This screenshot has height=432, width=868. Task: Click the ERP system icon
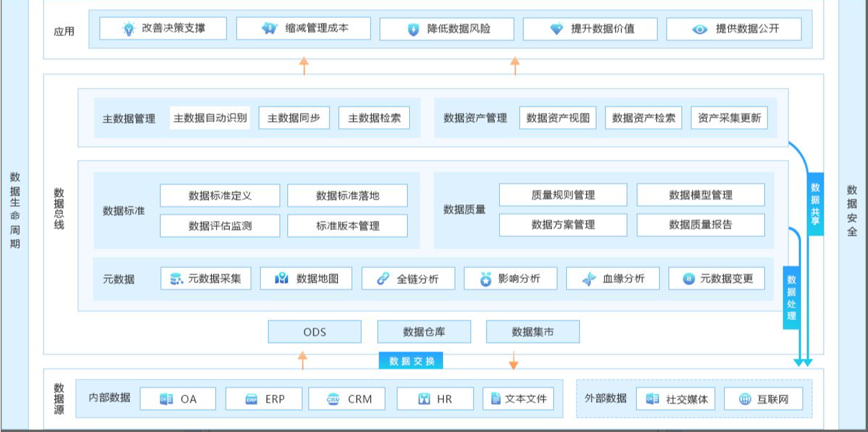click(x=252, y=399)
